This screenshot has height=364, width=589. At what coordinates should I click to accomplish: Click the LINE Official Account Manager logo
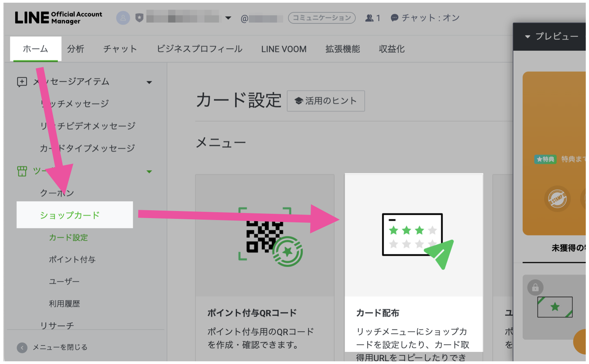click(58, 18)
